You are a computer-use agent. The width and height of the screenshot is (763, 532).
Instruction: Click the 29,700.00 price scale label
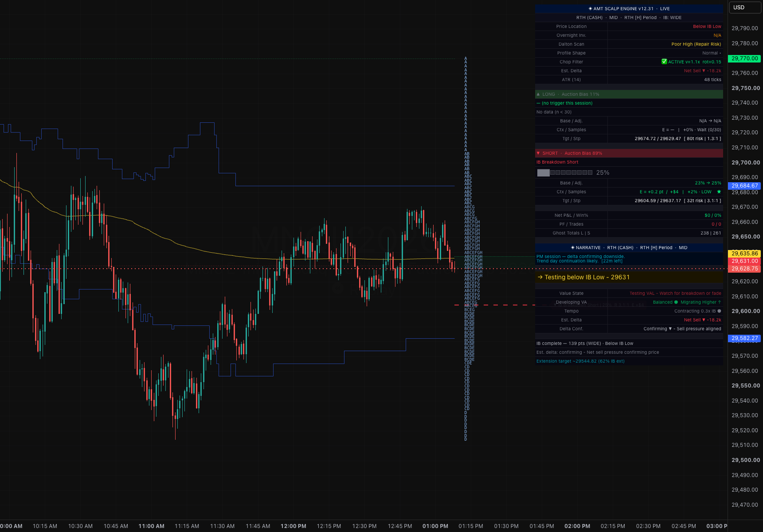pos(746,163)
